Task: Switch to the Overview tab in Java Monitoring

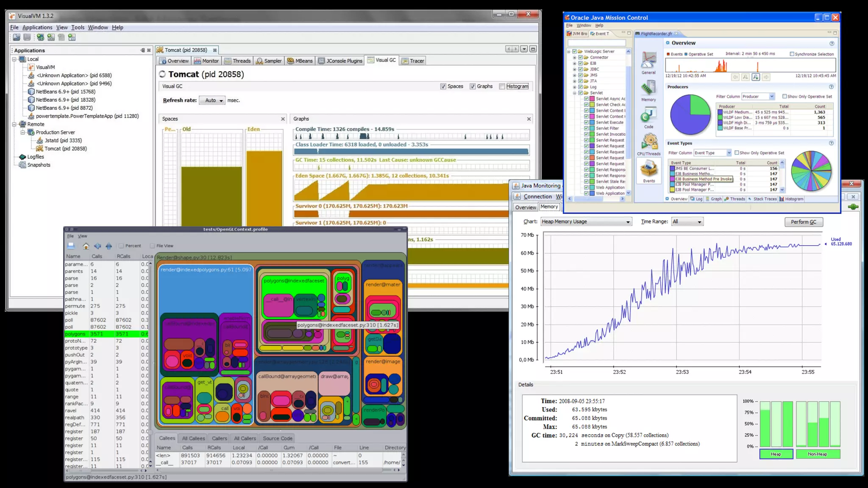Action: (x=526, y=208)
